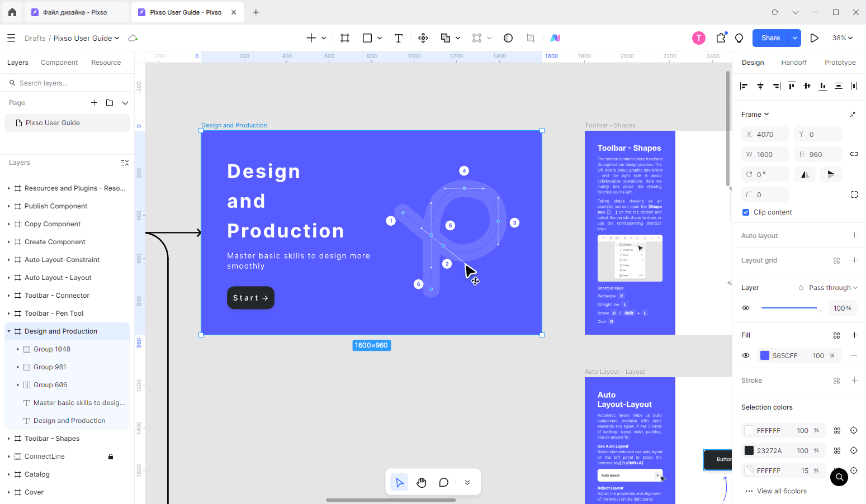The image size is (866, 504).
Task: Click the user avatar T
Action: point(699,38)
